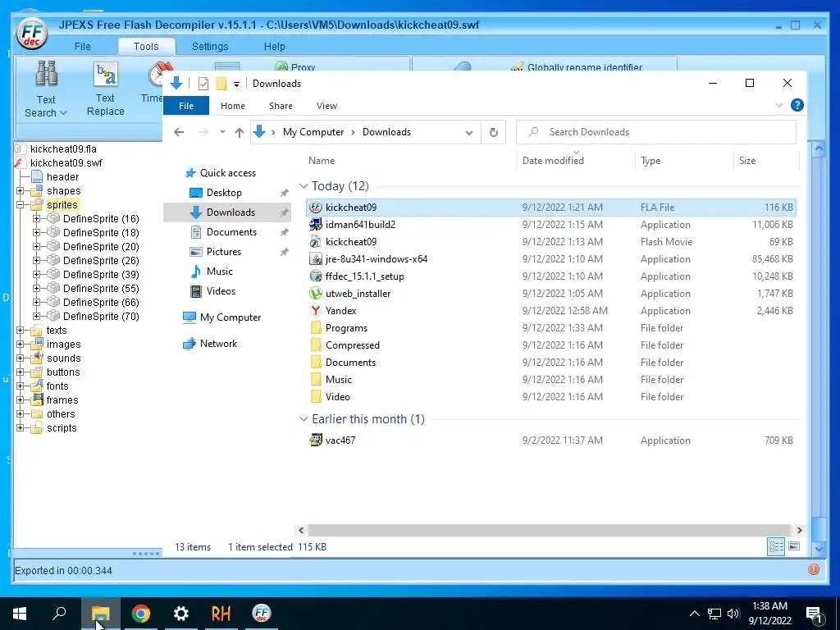The height and width of the screenshot is (630, 840).
Task: Open Desktop in Quick access
Action: [x=224, y=192]
